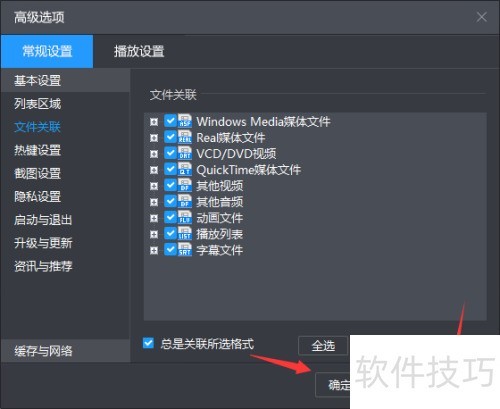The width and height of the screenshot is (500, 409).
Task: Uncheck 字幕文件 checkbox
Action: [170, 249]
